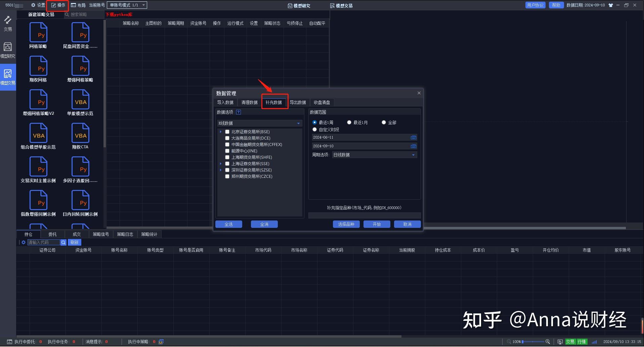Select the 最近1月 radio option
This screenshot has width=644, height=347.
tap(349, 122)
